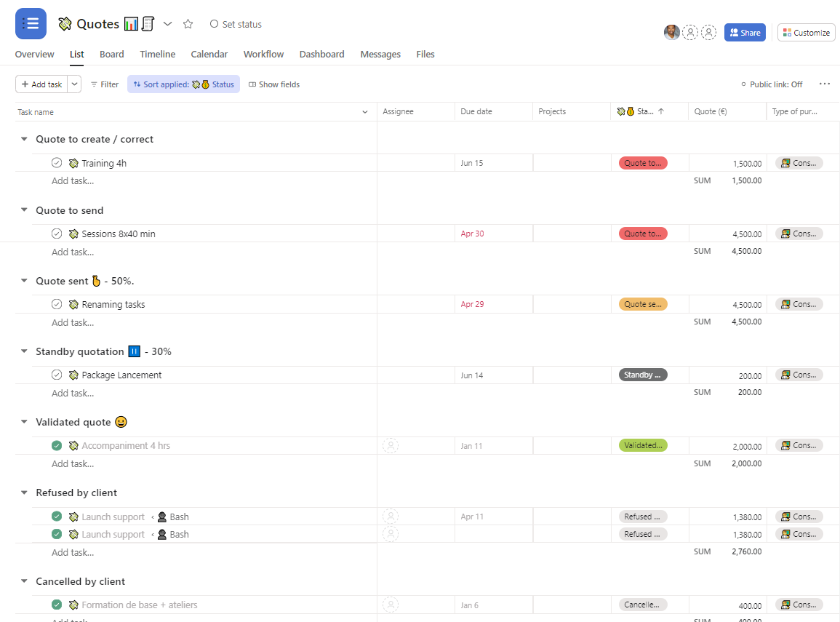The width and height of the screenshot is (840, 622).
Task: Open the three-dot more options menu
Action: coord(824,84)
